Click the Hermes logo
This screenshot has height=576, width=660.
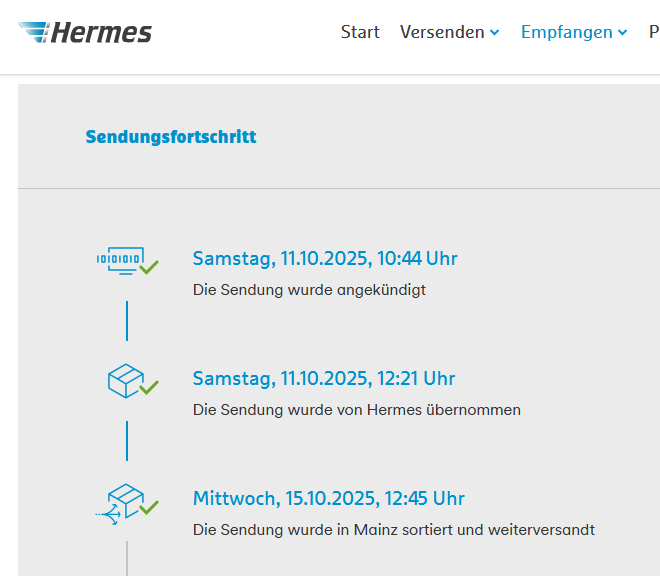point(86,32)
